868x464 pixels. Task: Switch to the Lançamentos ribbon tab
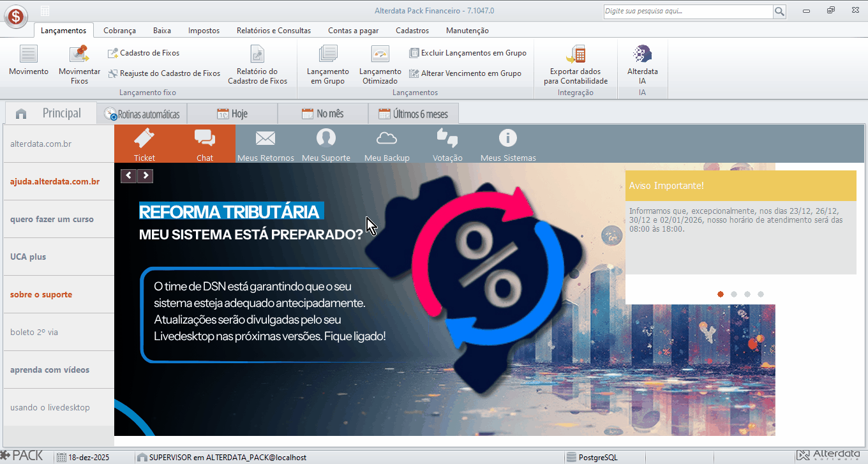pyautogui.click(x=63, y=31)
